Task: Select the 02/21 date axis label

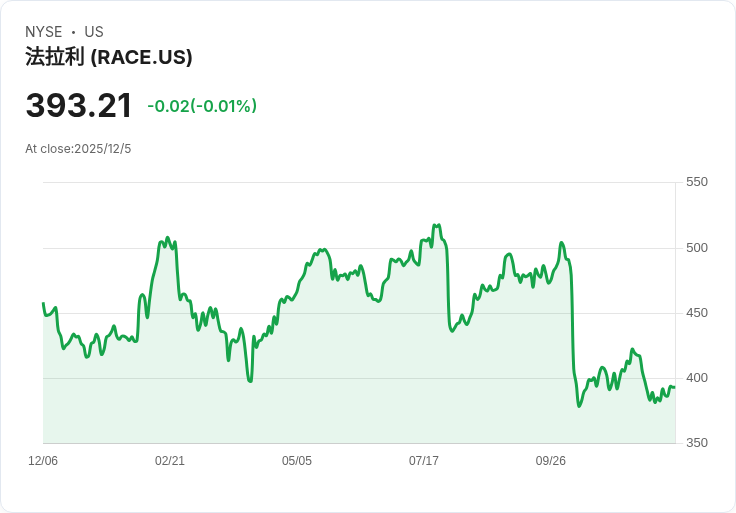Action: pyautogui.click(x=170, y=461)
